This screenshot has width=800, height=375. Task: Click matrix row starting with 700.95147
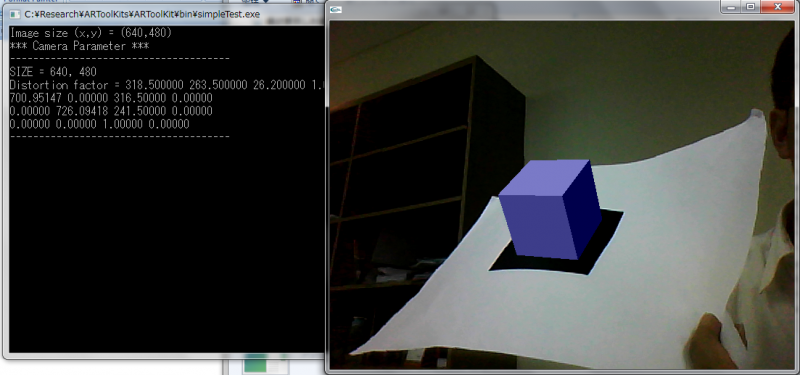(x=111, y=98)
